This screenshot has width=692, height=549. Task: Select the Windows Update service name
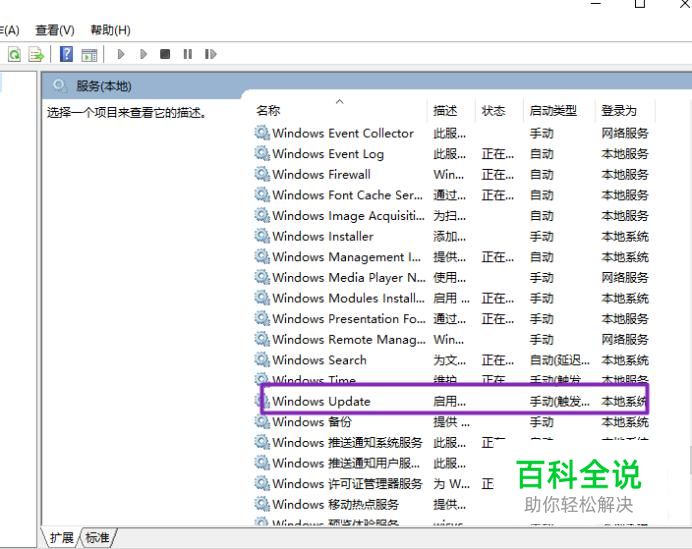click(x=321, y=401)
